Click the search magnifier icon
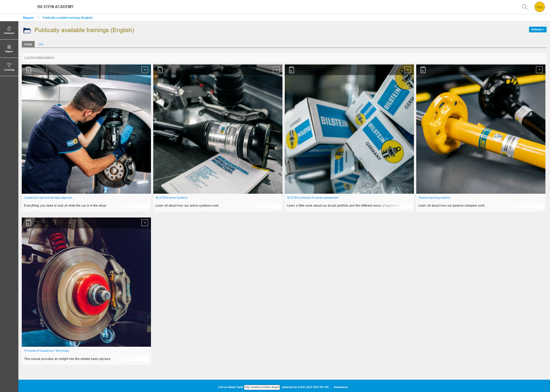 (525, 7)
